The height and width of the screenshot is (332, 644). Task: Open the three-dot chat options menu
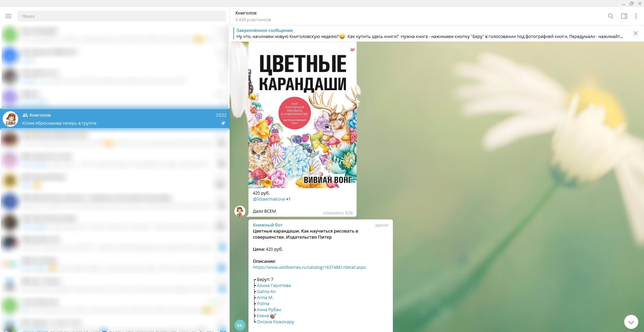pos(636,16)
